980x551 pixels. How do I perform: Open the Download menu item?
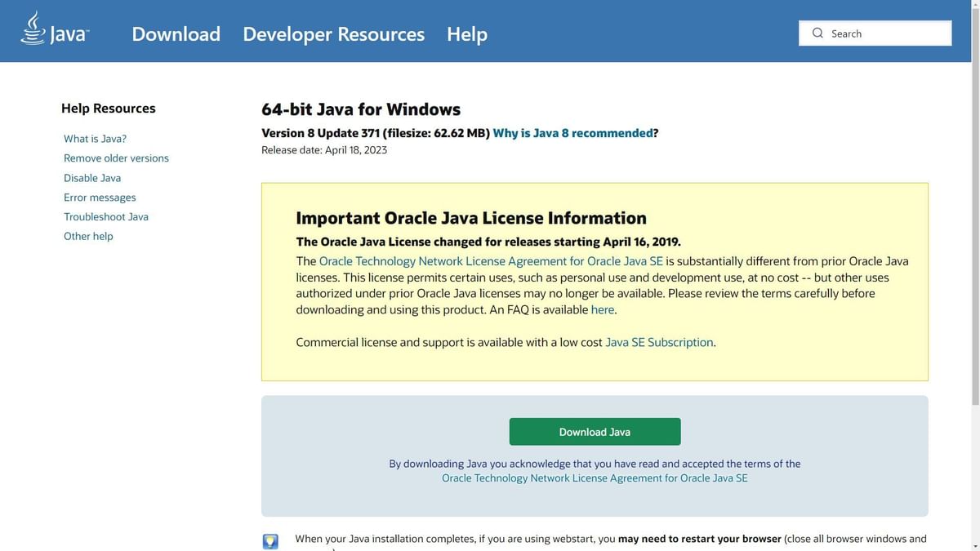[x=176, y=34]
